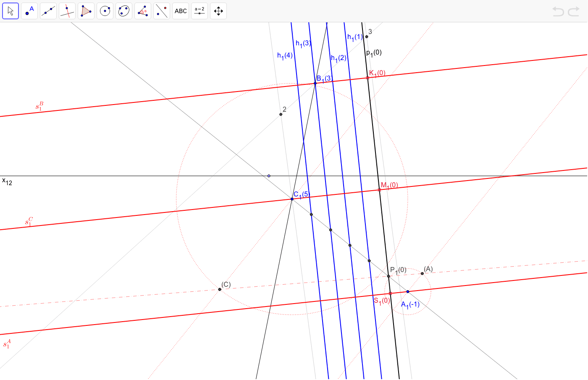This screenshot has height=380, width=588.
Task: Select the Move arrow tool
Action: pyautogui.click(x=10, y=11)
